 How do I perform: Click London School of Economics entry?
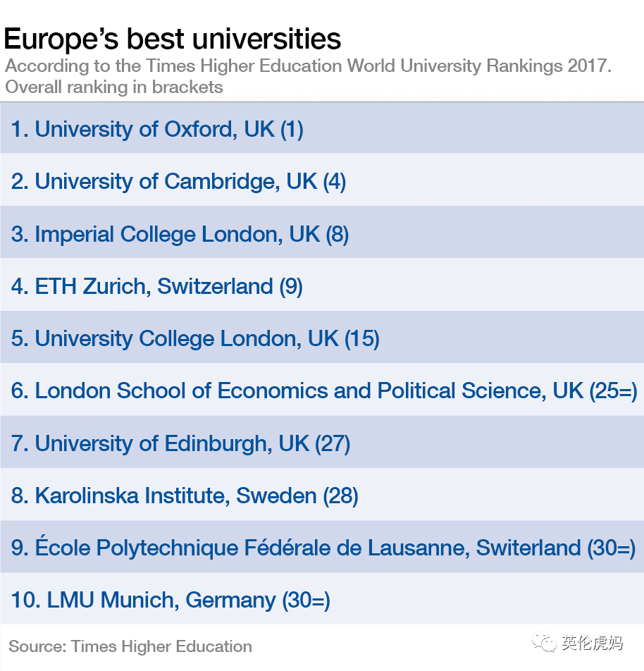tap(324, 390)
